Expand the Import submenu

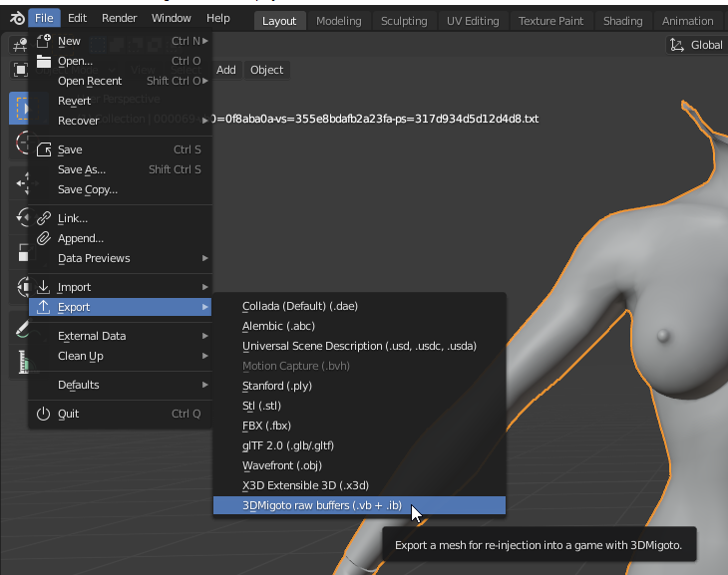121,287
